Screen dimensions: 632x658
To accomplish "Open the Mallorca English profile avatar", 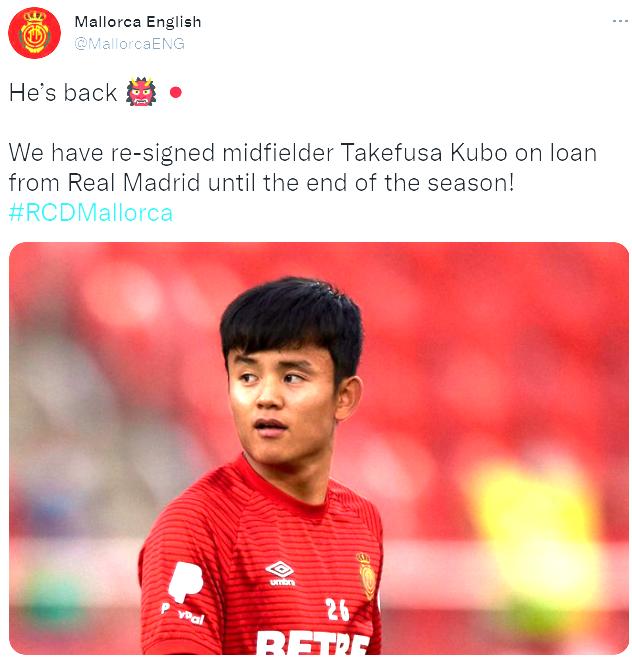I will point(34,33).
